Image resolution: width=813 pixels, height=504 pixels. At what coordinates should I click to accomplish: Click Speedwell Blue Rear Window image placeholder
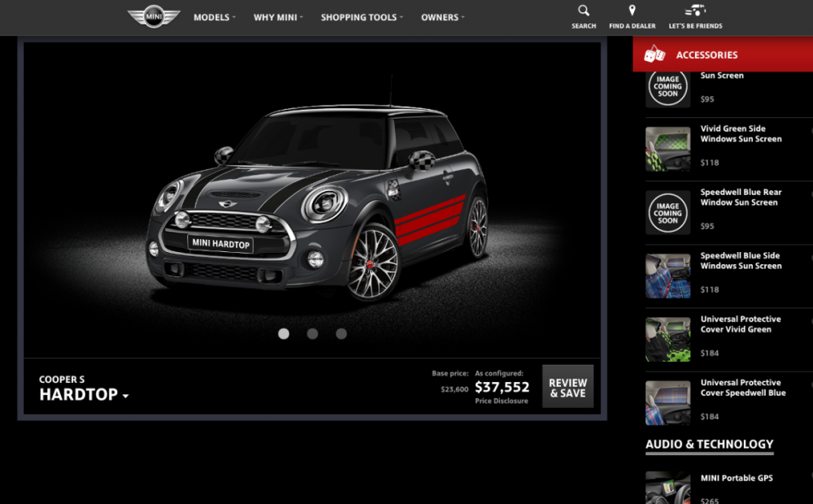(x=667, y=213)
